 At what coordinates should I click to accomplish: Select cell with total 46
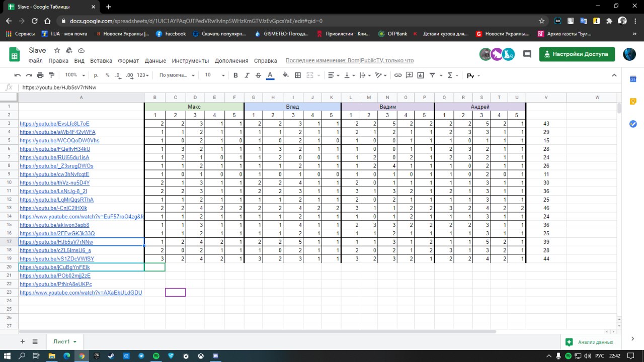click(546, 208)
